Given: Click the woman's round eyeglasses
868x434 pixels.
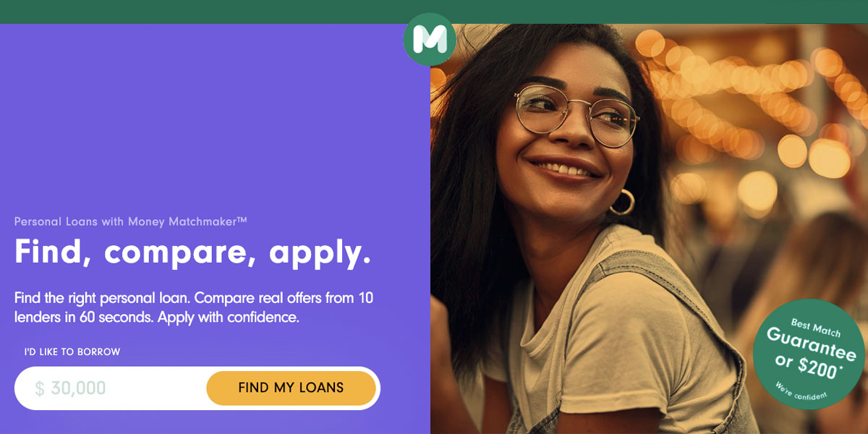Looking at the screenshot, I should coord(576,114).
